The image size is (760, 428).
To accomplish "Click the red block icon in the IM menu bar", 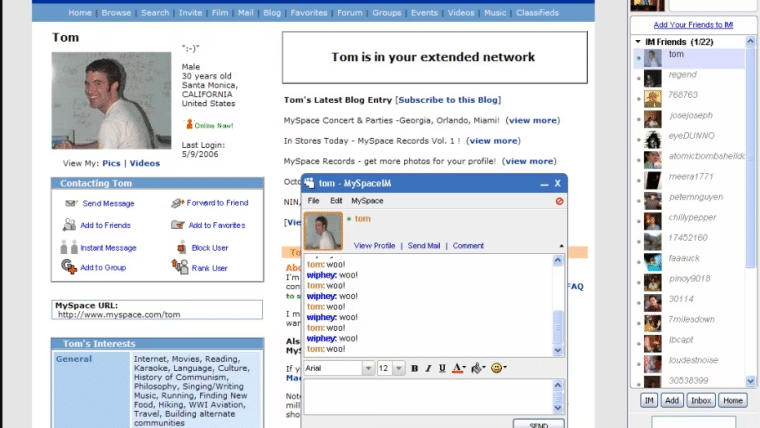I will point(559,201).
